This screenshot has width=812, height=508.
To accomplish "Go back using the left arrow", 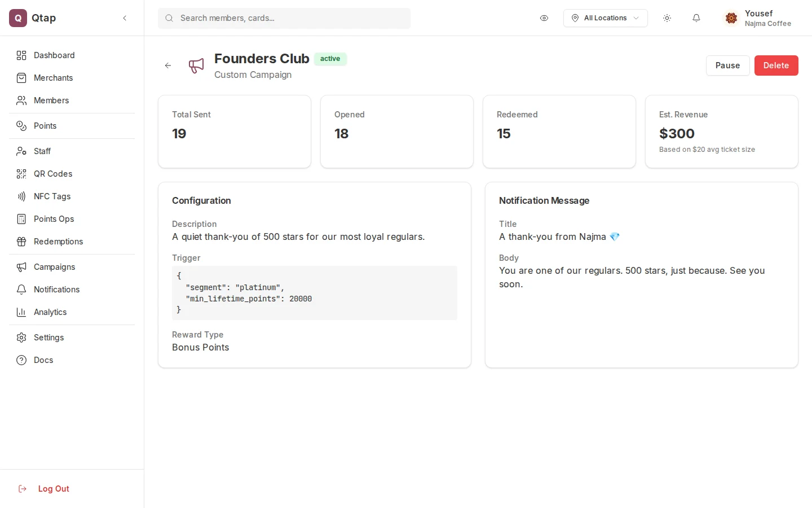I will point(168,65).
